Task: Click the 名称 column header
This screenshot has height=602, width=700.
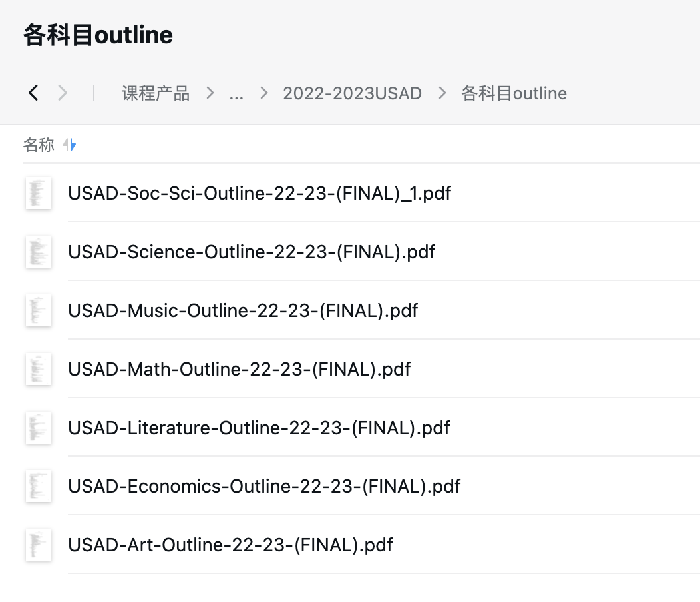Action: pos(39,145)
